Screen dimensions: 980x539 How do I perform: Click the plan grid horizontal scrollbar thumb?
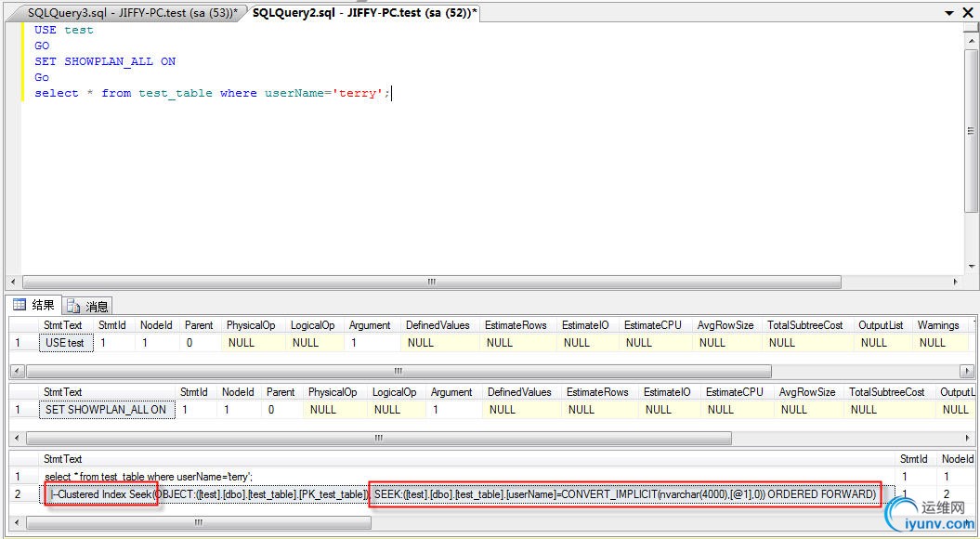pos(198,521)
